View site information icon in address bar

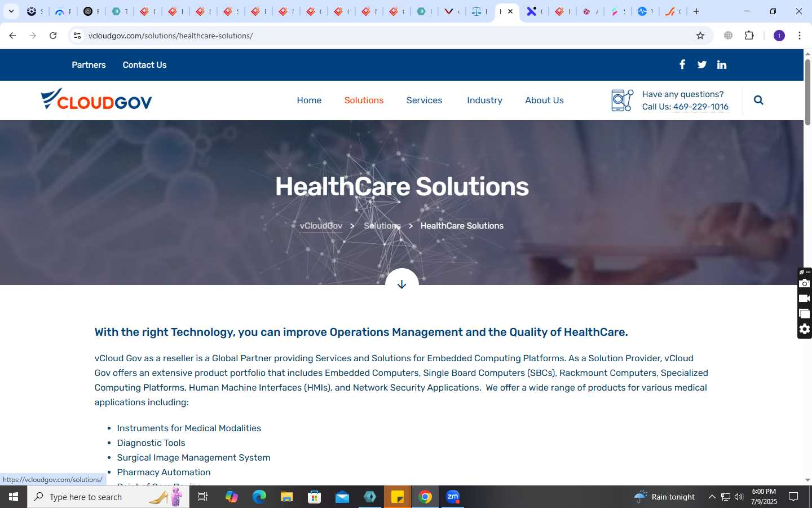click(77, 36)
